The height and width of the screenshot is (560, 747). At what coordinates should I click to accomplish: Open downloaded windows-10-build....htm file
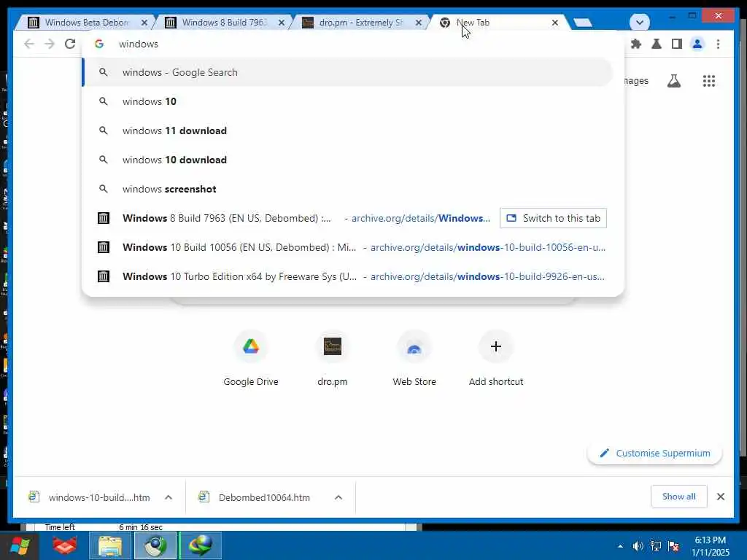point(90,497)
